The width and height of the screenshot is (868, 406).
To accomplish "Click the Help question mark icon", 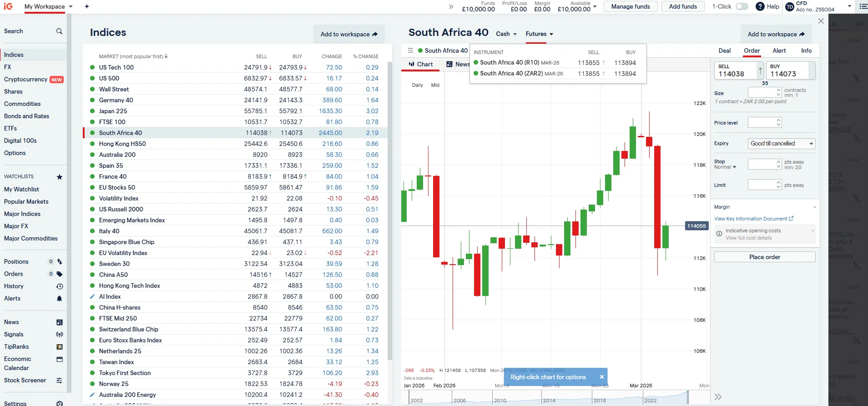I will [x=760, y=6].
